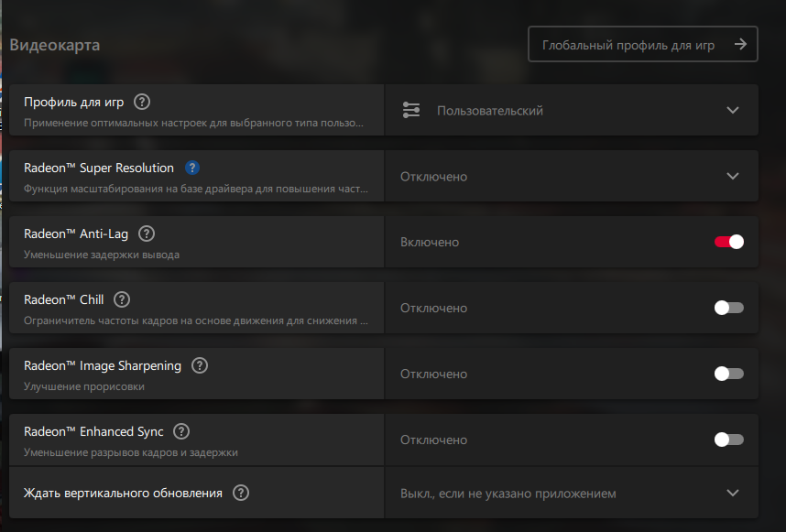Show help for Ждать вертикального обновления
Image resolution: width=786 pixels, height=532 pixels.
point(241,493)
